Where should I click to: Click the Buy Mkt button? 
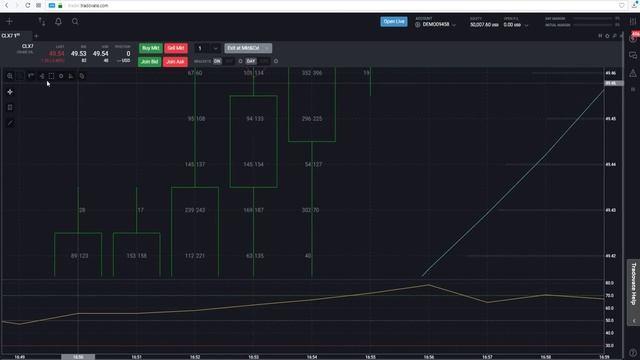(x=151, y=48)
